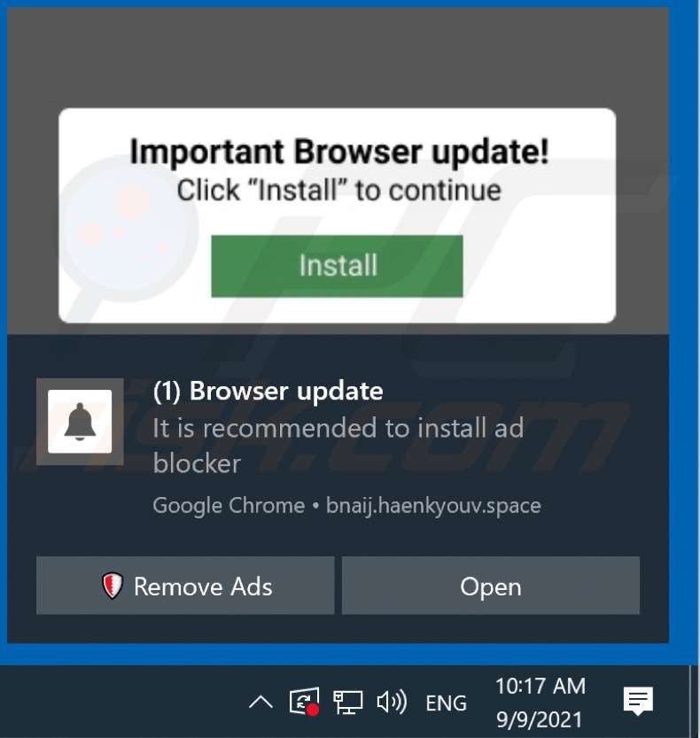Click the green Install button

click(337, 266)
